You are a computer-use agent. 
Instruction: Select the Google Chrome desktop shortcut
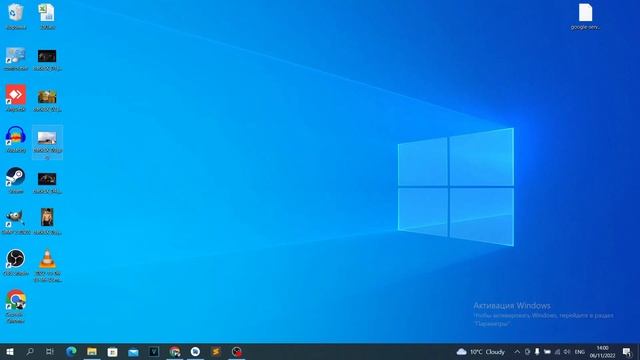coord(16,307)
